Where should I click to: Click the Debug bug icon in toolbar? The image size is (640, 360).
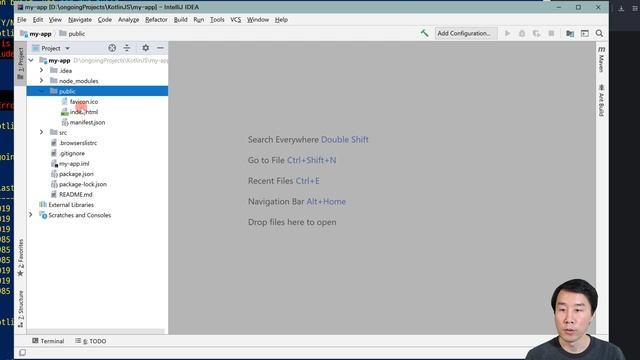[522, 33]
